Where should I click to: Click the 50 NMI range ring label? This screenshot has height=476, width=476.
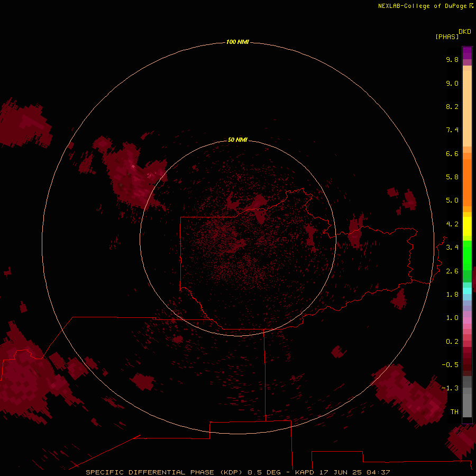[237, 140]
